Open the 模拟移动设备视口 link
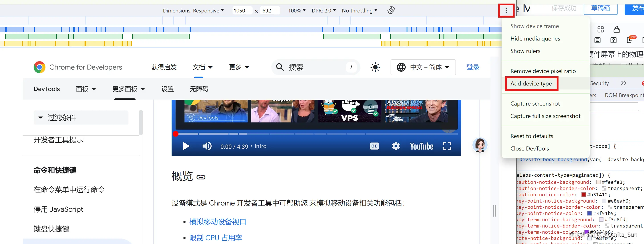The height and width of the screenshot is (244, 644). point(217,222)
